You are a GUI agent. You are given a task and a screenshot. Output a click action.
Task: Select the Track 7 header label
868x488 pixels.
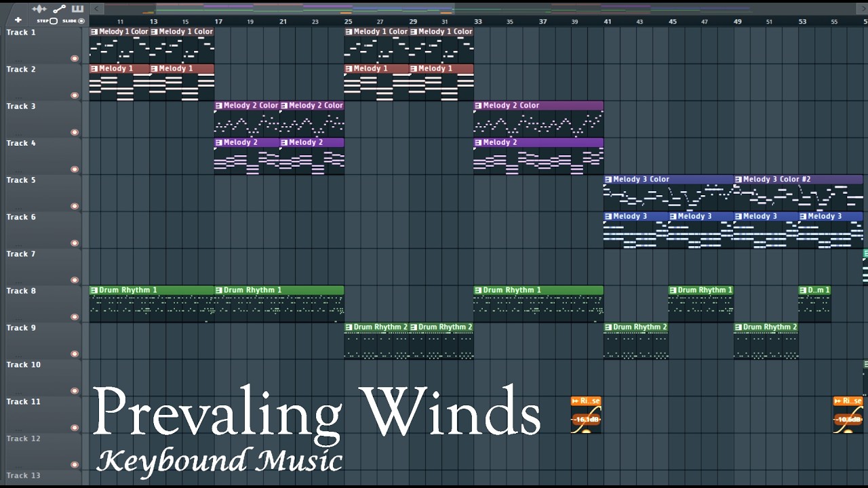21,254
